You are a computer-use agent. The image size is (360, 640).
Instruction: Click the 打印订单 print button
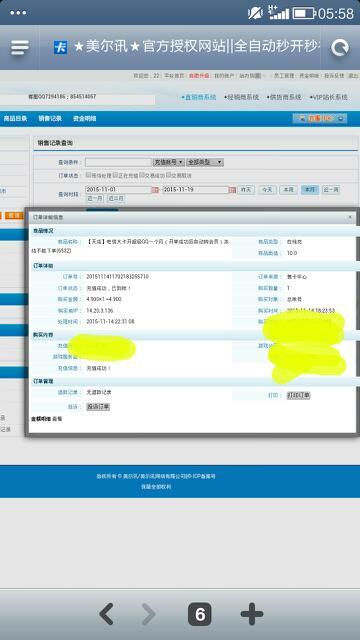(x=298, y=396)
